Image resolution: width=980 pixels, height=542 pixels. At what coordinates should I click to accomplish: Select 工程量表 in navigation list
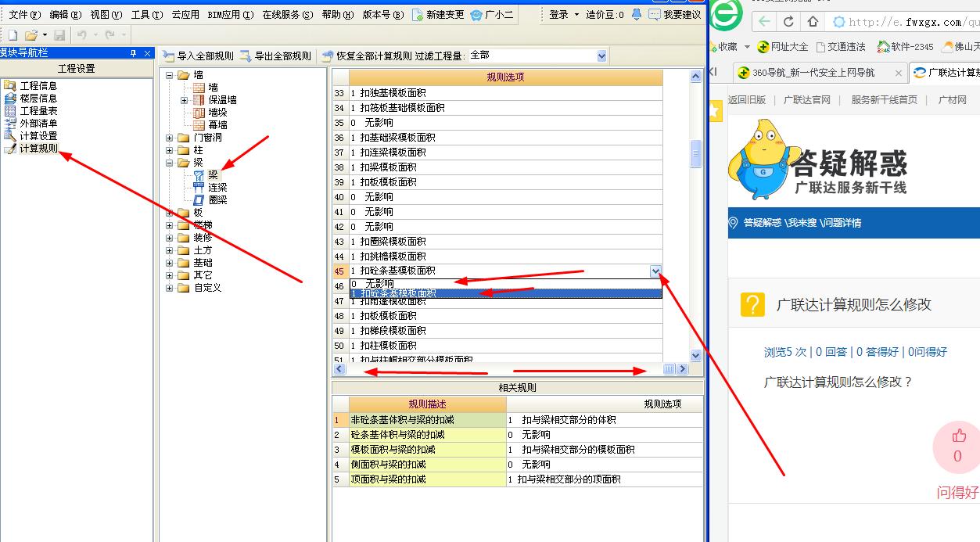31,110
